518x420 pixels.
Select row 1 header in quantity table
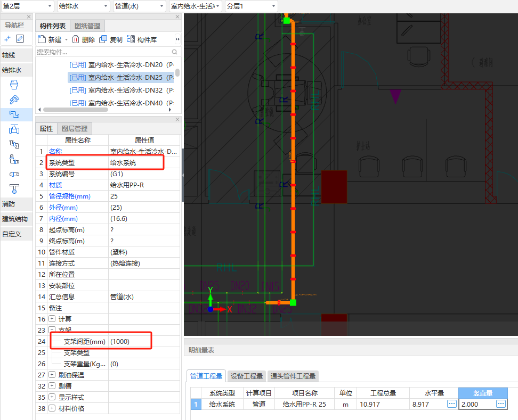point(196,404)
